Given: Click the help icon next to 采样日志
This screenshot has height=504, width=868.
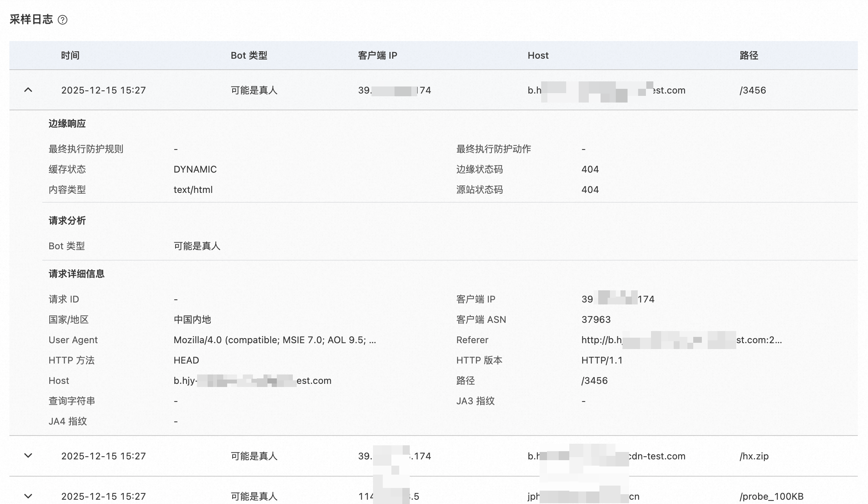Looking at the screenshot, I should tap(63, 20).
